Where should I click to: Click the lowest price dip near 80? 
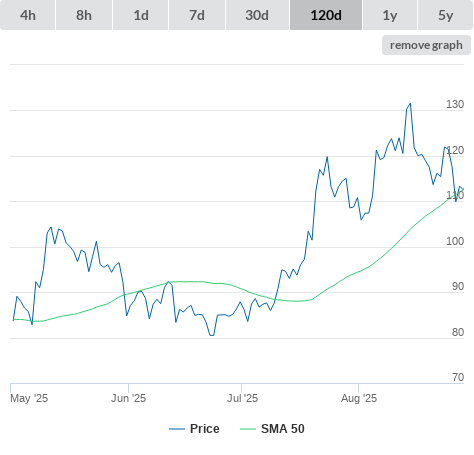(x=212, y=335)
